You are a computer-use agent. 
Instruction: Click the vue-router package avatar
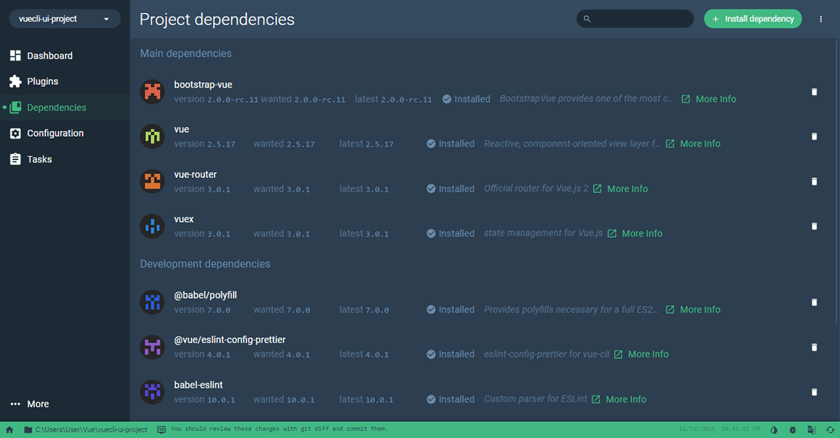click(152, 181)
